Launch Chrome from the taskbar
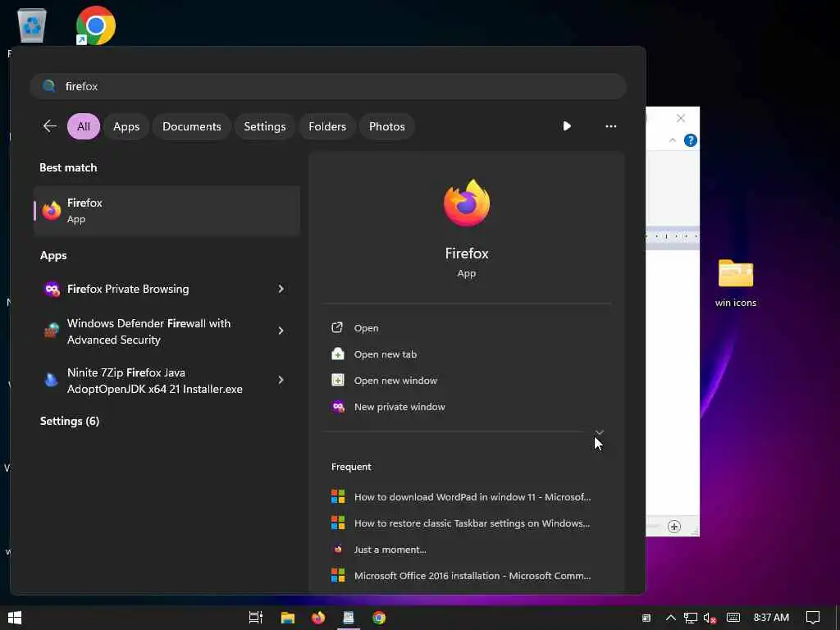Screen dimensions: 840x630 379,618
